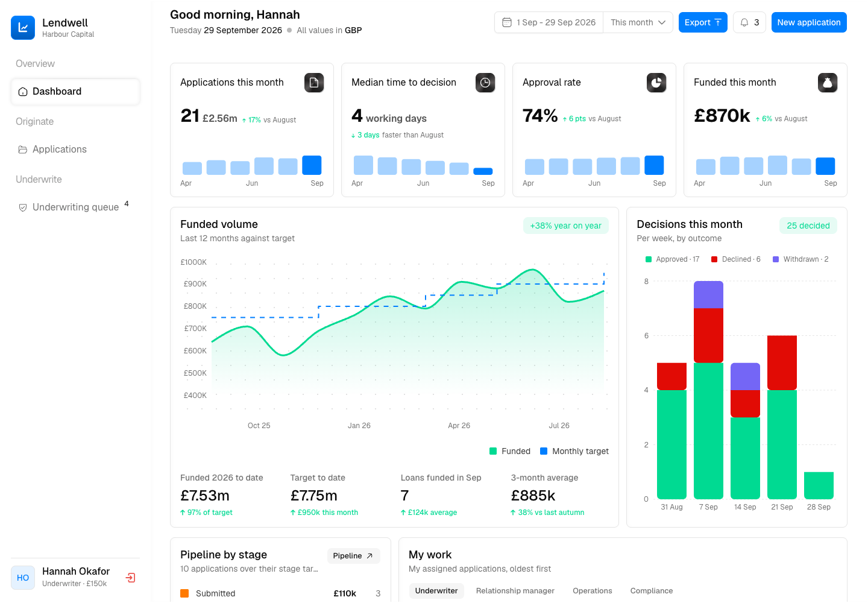
Task: Click New application button
Action: pyautogui.click(x=809, y=22)
